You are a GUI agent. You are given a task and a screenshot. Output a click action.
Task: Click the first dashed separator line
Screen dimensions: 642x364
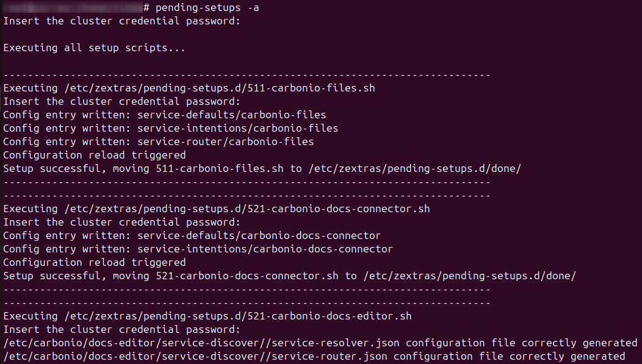coord(247,74)
